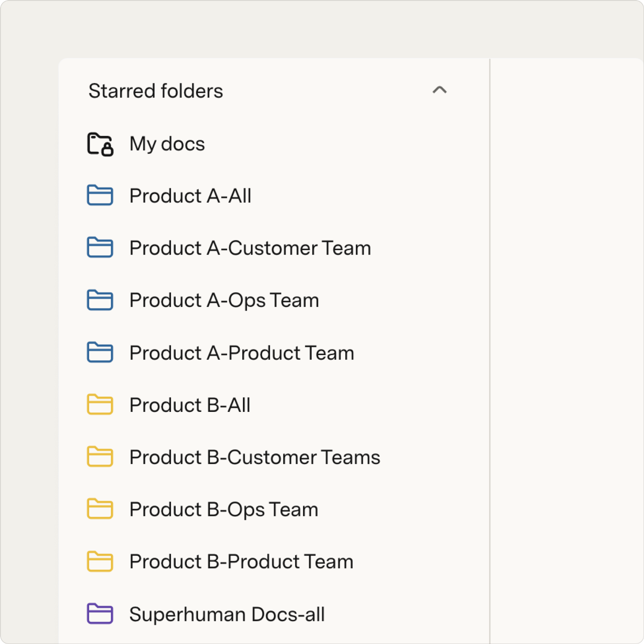The height and width of the screenshot is (644, 644).
Task: Click the folder icon beside Product A-Customer Team
Action: pyautogui.click(x=100, y=247)
